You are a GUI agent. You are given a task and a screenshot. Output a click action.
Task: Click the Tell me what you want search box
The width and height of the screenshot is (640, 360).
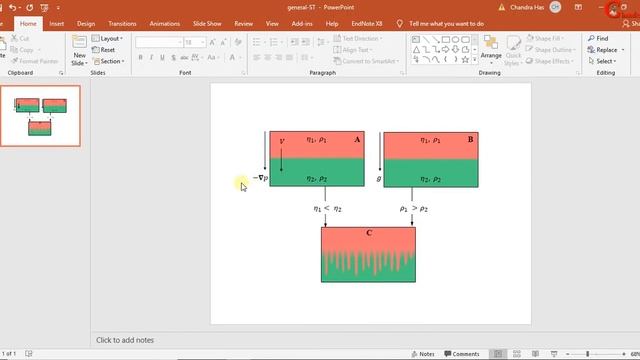click(x=446, y=24)
